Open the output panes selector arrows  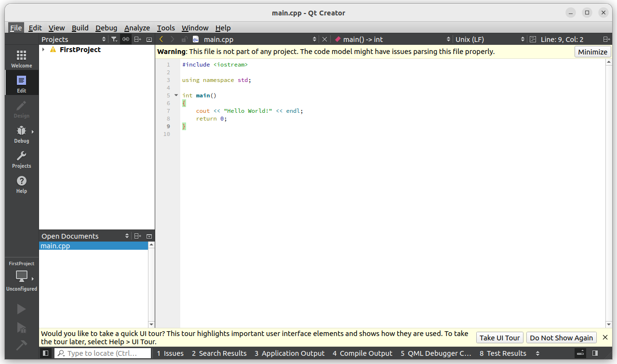click(x=538, y=353)
